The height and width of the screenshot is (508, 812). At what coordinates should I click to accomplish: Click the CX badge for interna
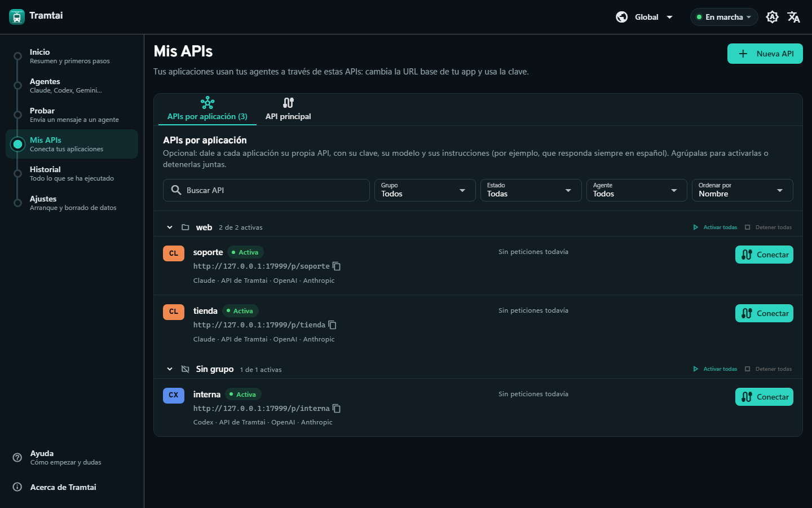[x=174, y=395]
